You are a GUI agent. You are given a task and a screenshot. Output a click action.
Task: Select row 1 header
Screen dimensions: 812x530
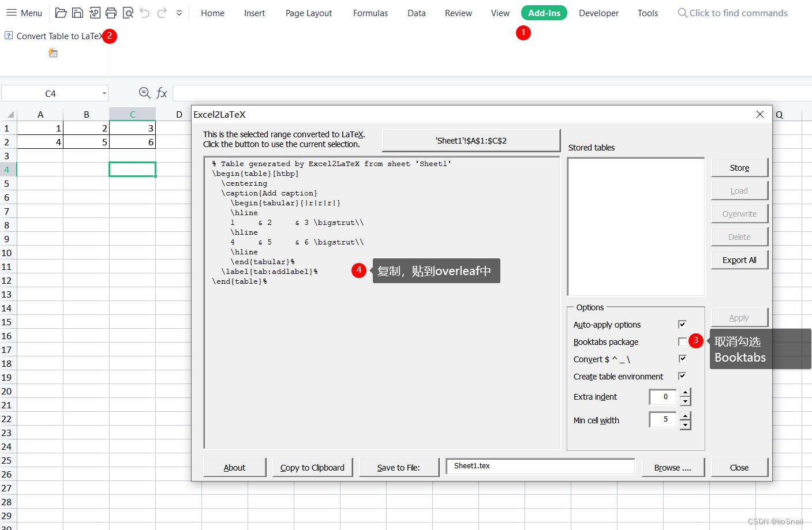point(8,128)
